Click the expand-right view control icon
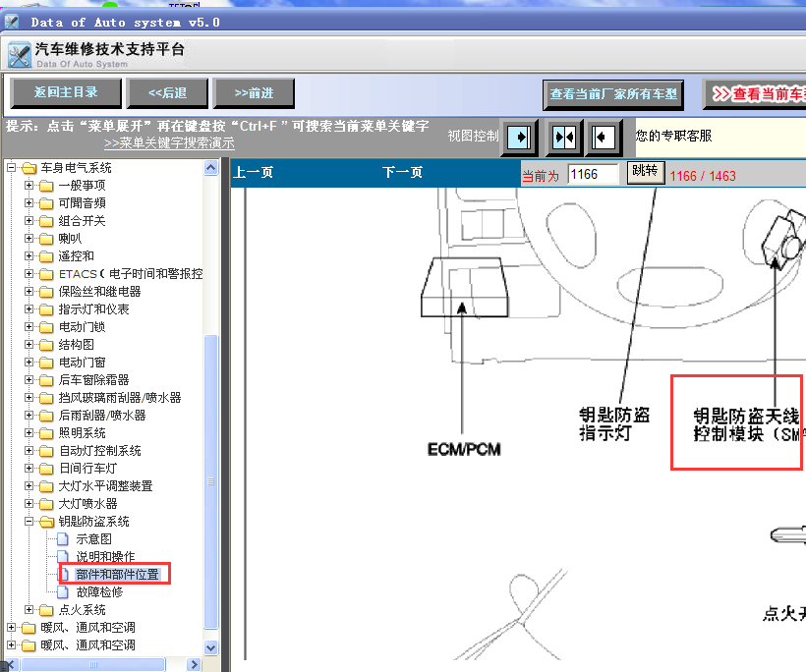 click(520, 138)
